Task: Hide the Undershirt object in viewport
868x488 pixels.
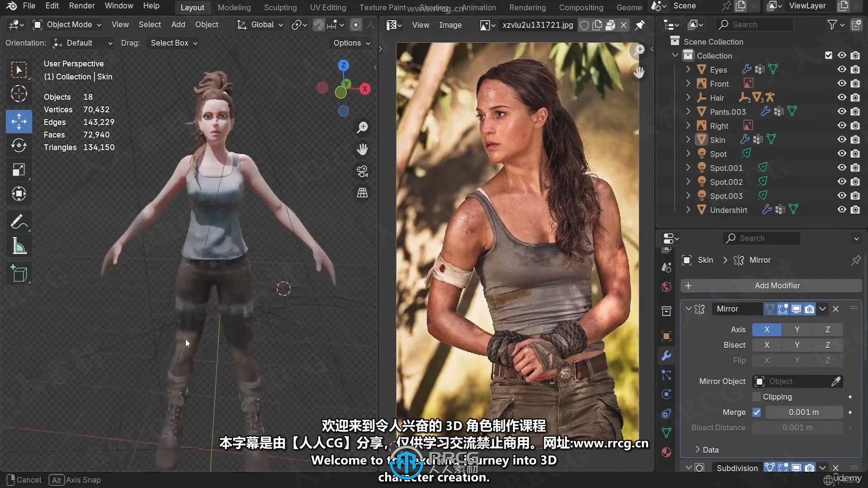Action: (x=842, y=210)
